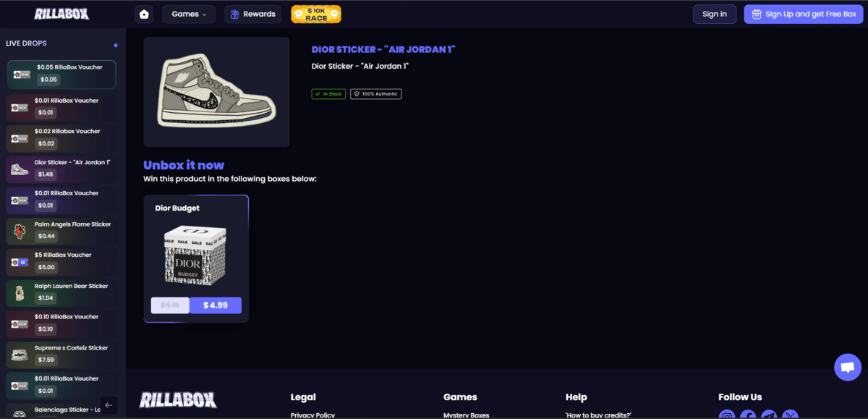Open the Mystery Boxes footer link
The image size is (868, 419).
(466, 415)
